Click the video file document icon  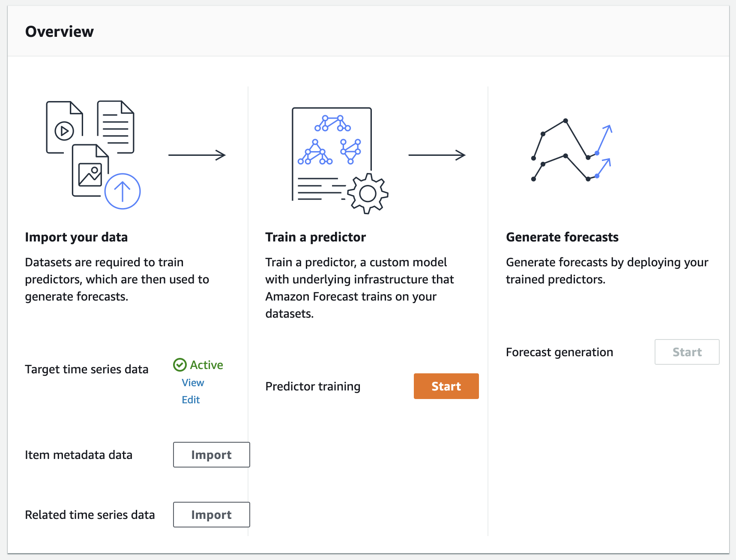point(64,127)
